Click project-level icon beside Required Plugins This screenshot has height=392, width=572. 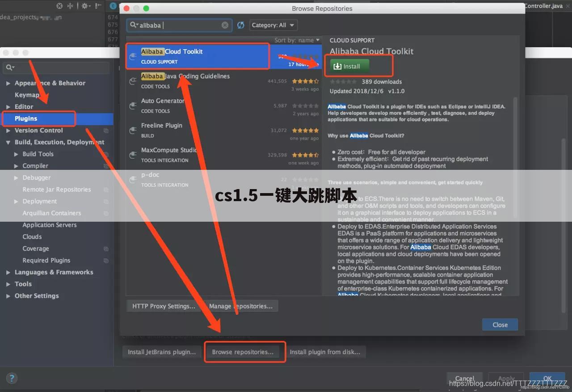tap(106, 260)
